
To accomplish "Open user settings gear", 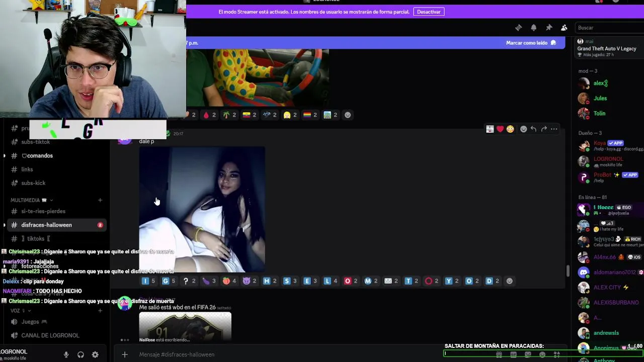I will coord(95,354).
